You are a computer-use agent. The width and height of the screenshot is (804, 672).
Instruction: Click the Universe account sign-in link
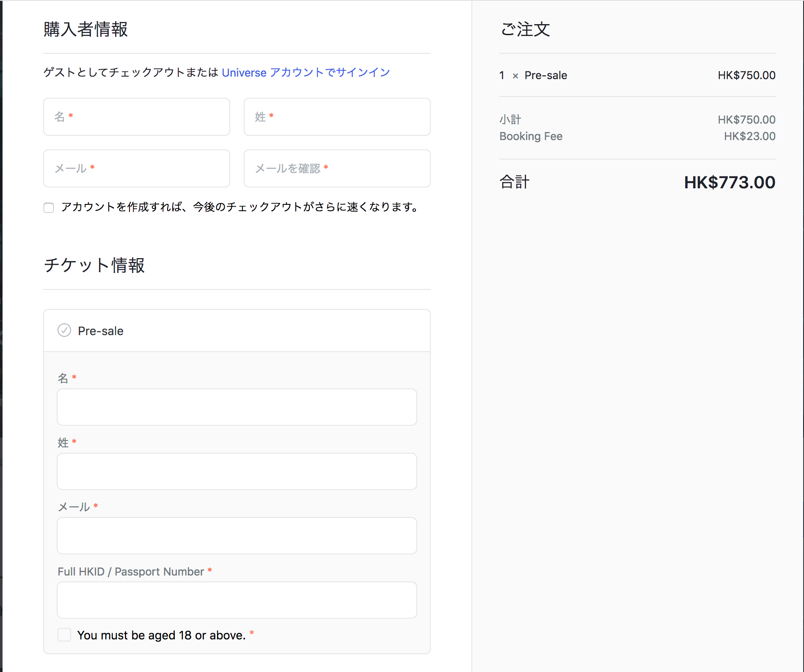(306, 72)
